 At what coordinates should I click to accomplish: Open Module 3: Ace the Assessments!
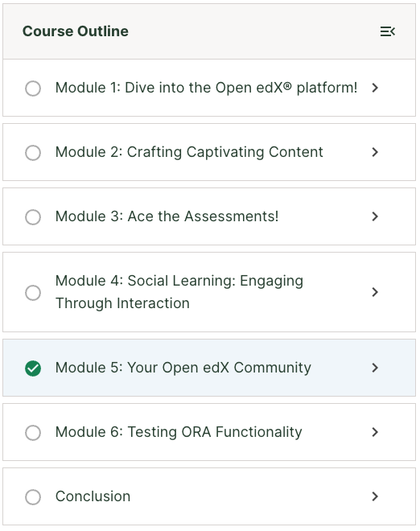click(x=167, y=216)
